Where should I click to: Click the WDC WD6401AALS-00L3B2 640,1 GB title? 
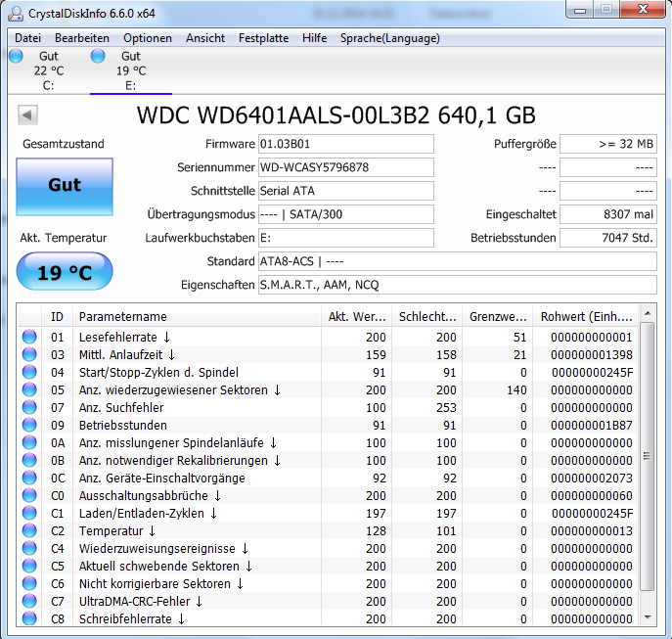(336, 114)
